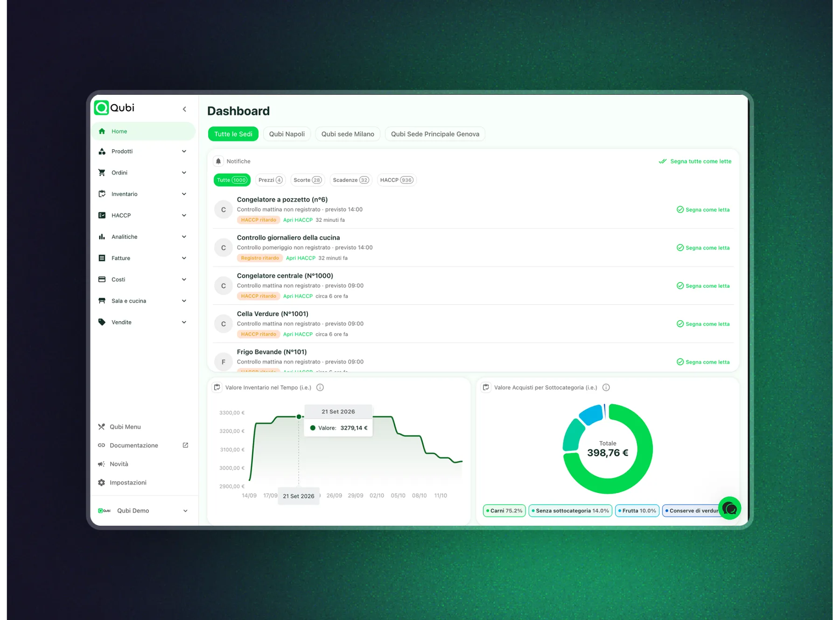Open the Documentazione external link icon

pos(185,445)
